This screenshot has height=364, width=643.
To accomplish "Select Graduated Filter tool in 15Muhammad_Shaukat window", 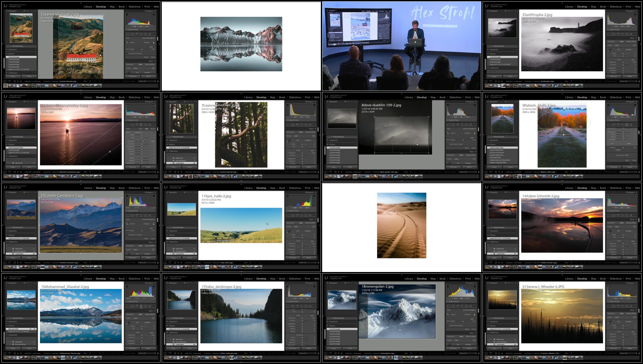I will pyautogui.click(x=141, y=306).
